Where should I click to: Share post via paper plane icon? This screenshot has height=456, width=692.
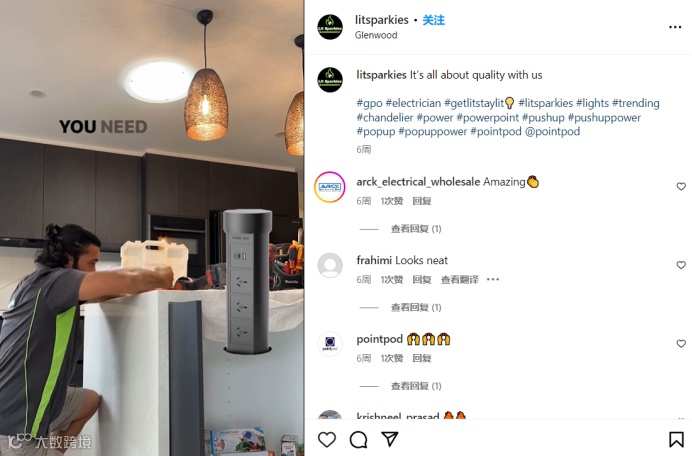pos(390,439)
